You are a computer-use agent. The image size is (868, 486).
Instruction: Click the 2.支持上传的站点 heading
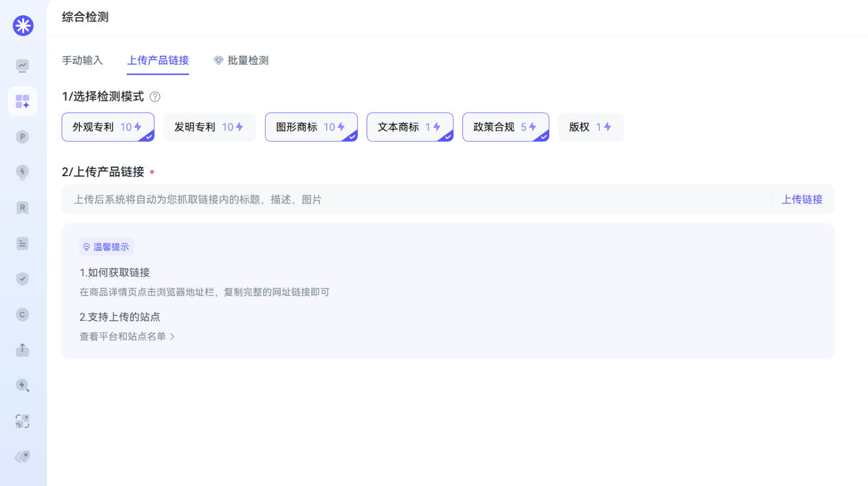tap(119, 317)
